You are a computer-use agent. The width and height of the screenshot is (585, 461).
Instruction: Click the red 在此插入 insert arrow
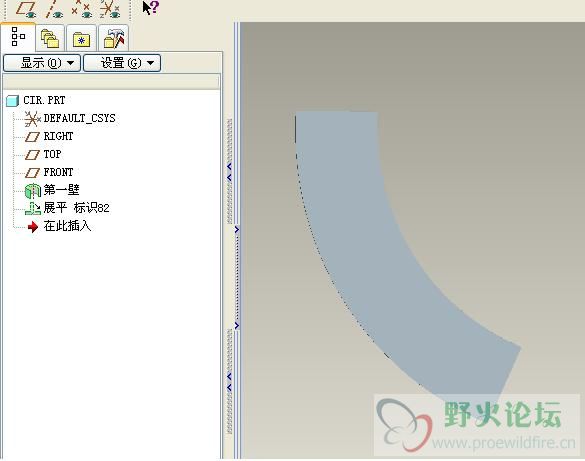point(33,226)
